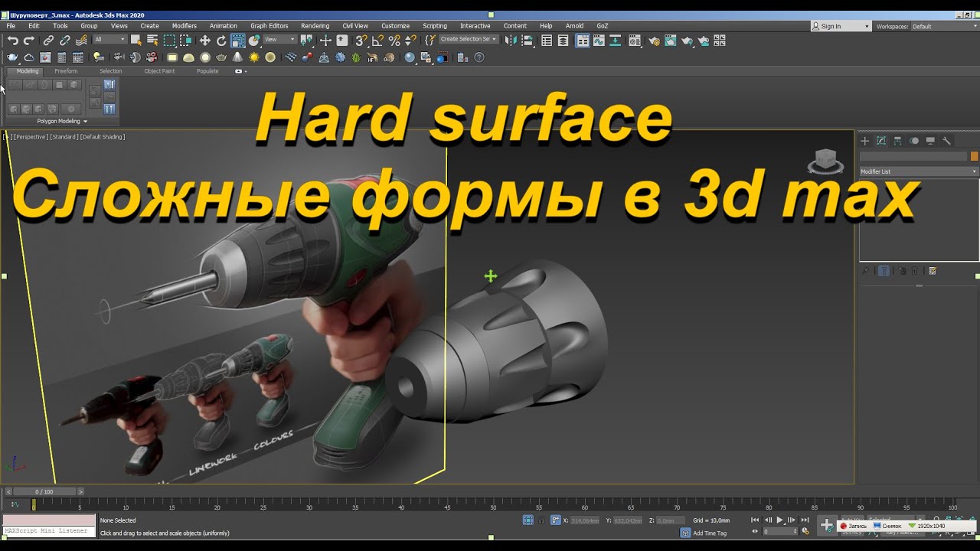This screenshot has width=980, height=551.
Task: Activate the Select and Move tool
Action: [205, 41]
